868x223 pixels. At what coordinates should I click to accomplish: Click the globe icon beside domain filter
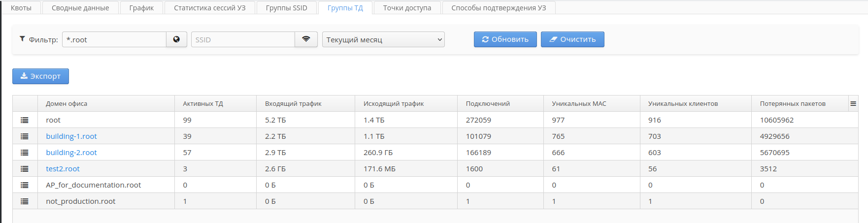[x=176, y=39]
